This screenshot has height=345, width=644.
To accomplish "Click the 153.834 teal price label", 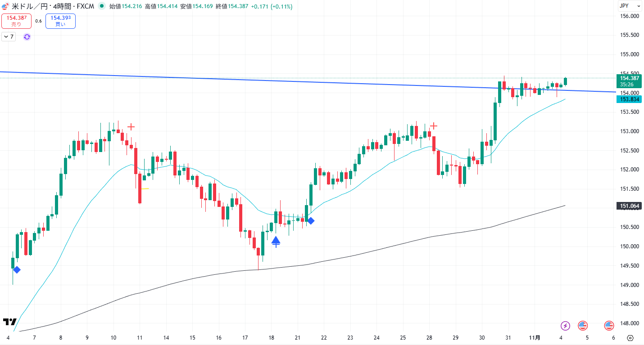I will (629, 99).
